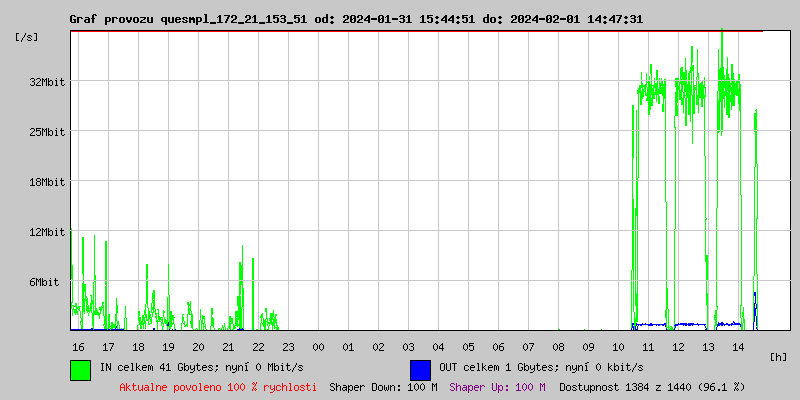Viewport: 800px width, 400px height.
Task: Click the blue OUT legend color swatch
Action: point(420,369)
